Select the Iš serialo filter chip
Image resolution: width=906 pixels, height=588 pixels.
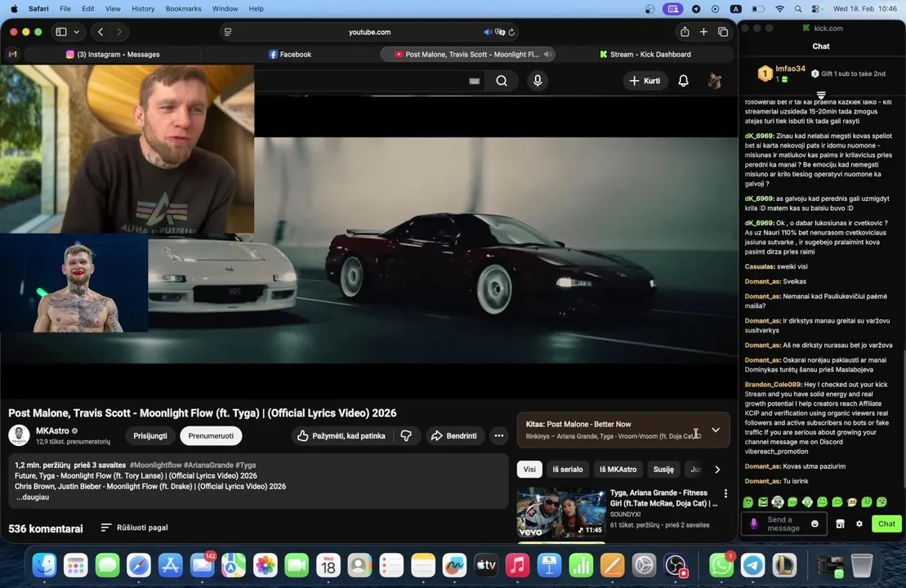point(568,469)
